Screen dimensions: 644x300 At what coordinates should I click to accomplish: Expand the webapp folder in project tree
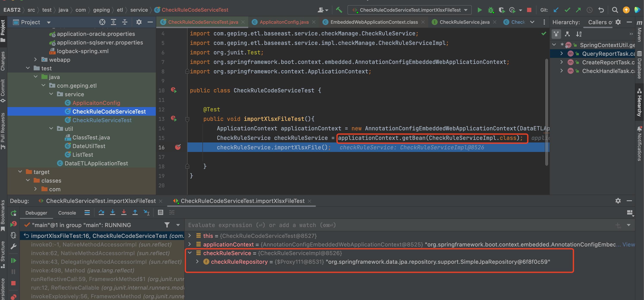pos(35,60)
